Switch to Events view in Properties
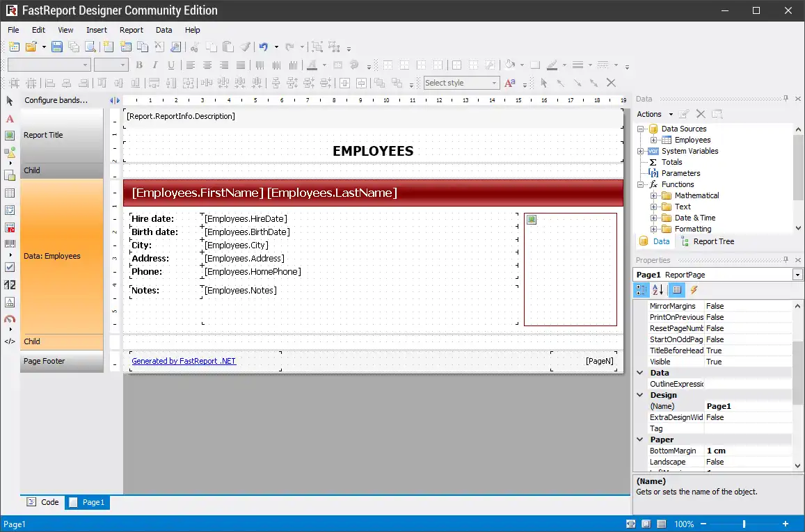Screen dimensions: 805x532 click(x=694, y=290)
